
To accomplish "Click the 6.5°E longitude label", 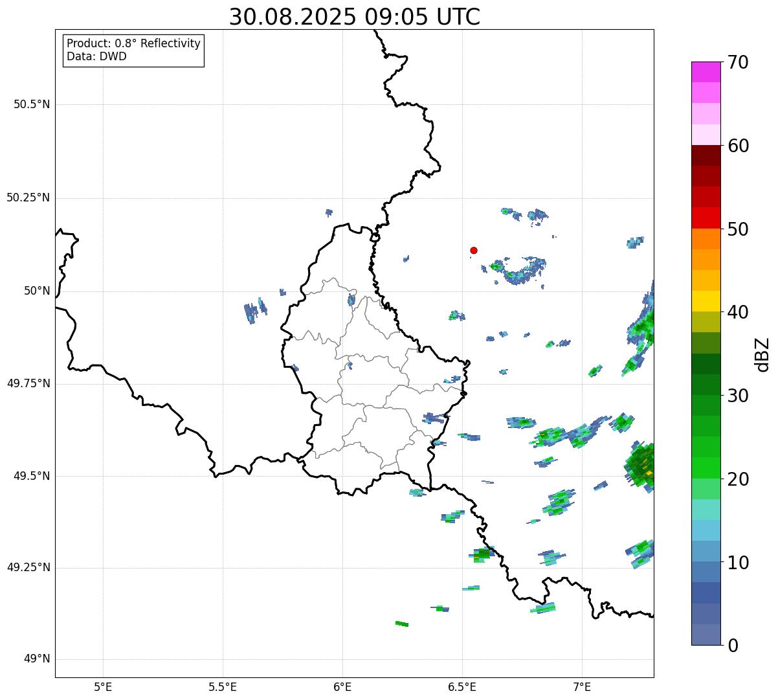I will (462, 686).
